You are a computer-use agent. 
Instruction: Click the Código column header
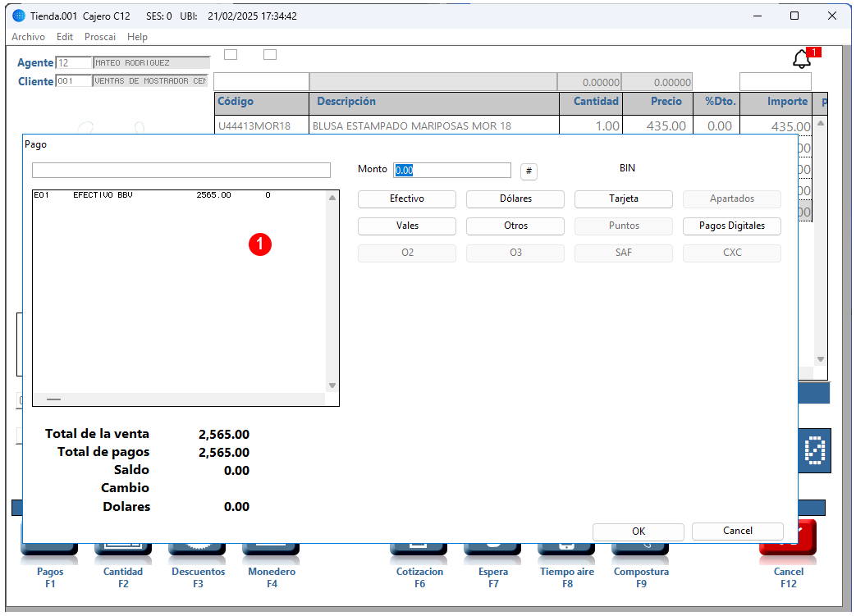tap(262, 103)
